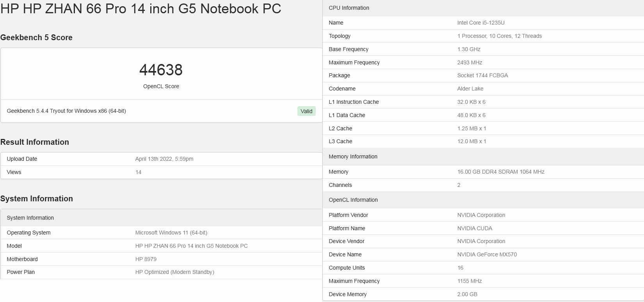Select the NVIDIA GeForce MX570 device name
This screenshot has height=302, width=644.
click(x=487, y=254)
